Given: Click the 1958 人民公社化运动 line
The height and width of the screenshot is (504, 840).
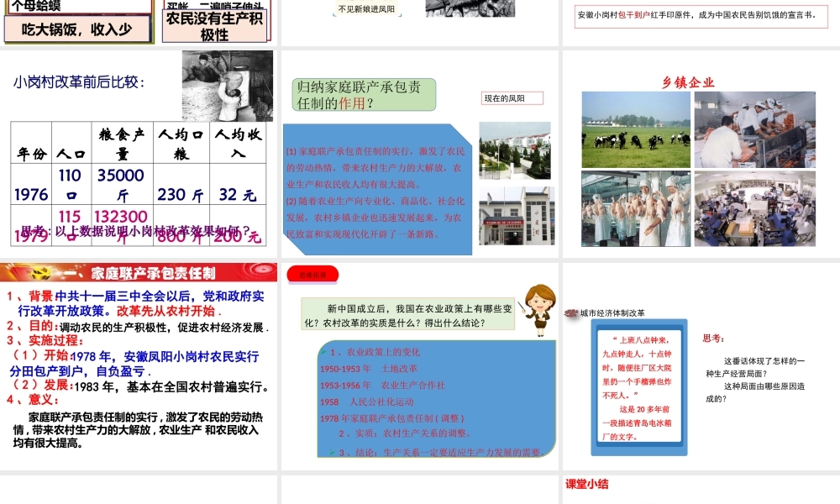Looking at the screenshot, I should (x=366, y=402).
